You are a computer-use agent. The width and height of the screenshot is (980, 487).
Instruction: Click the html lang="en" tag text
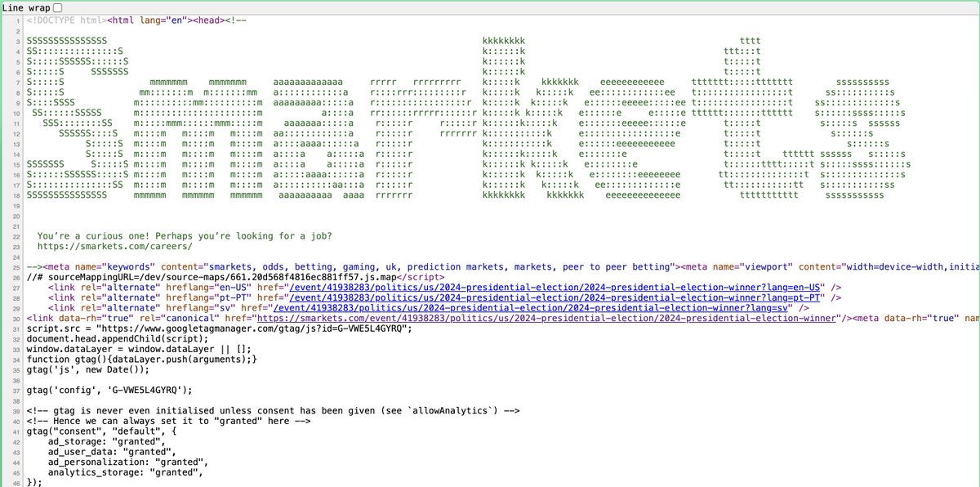click(149, 20)
